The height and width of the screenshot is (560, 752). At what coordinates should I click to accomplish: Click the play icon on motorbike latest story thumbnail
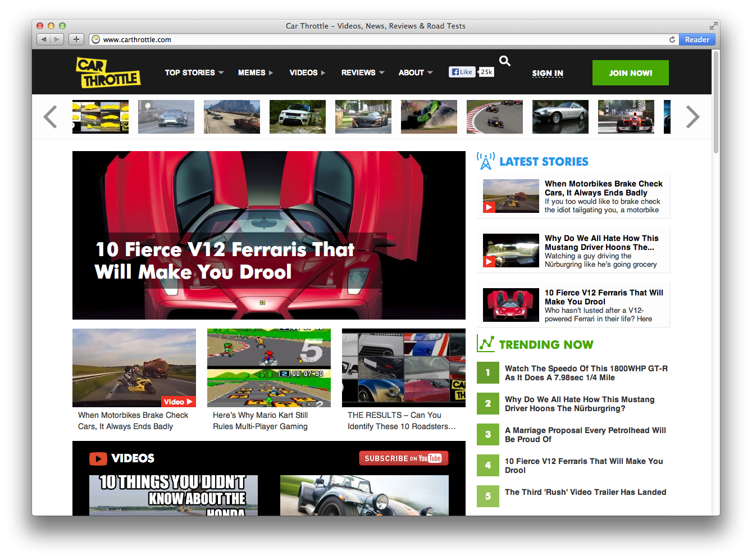489,207
